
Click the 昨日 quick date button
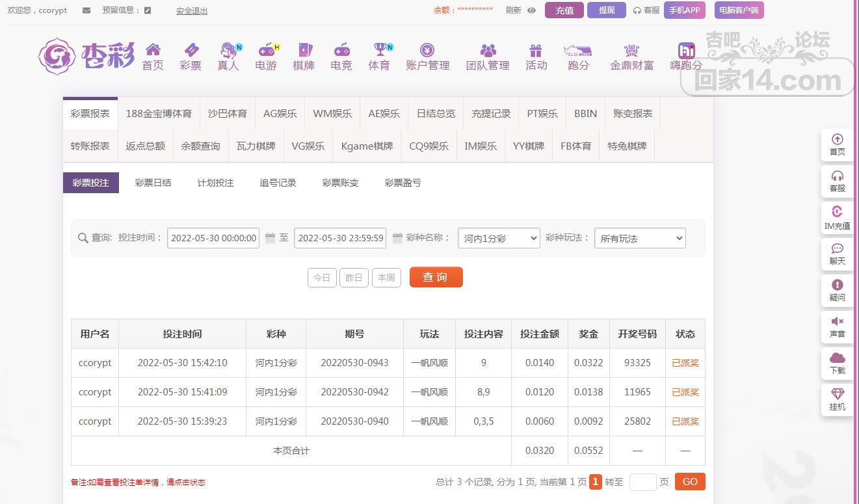354,278
